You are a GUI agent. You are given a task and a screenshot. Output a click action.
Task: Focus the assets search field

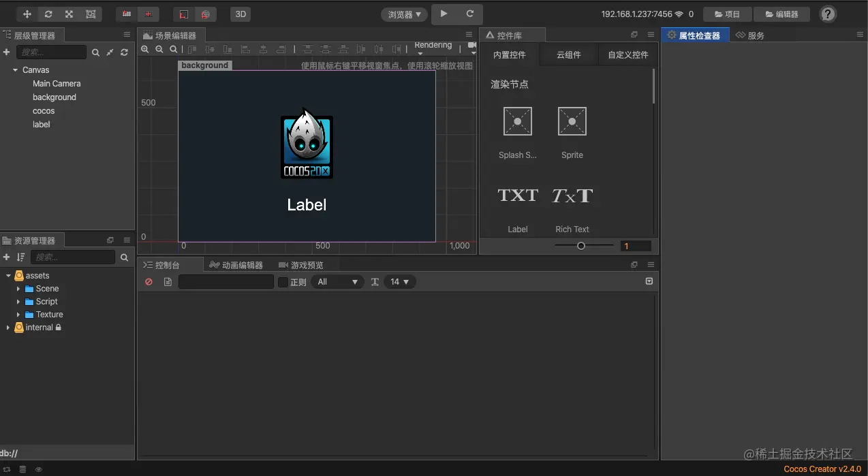click(x=73, y=257)
